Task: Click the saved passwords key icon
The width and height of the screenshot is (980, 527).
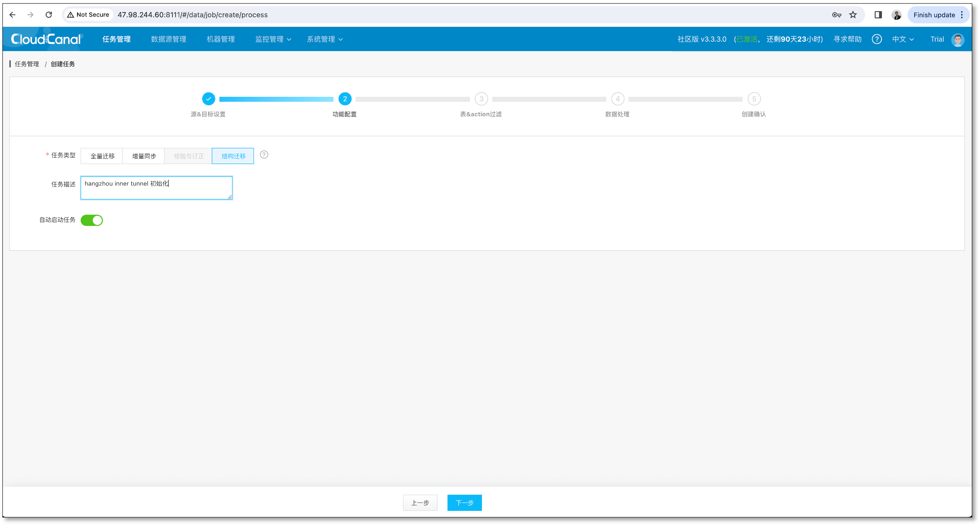Action: [x=836, y=15]
